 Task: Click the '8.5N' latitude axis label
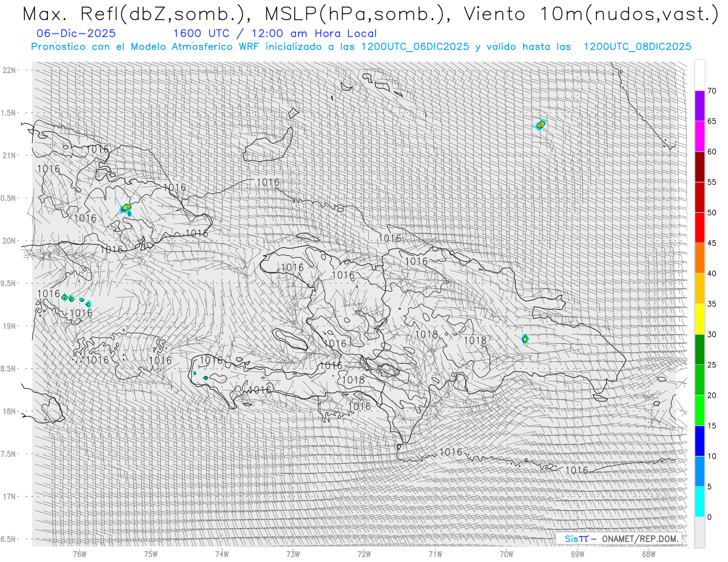tap(8, 369)
